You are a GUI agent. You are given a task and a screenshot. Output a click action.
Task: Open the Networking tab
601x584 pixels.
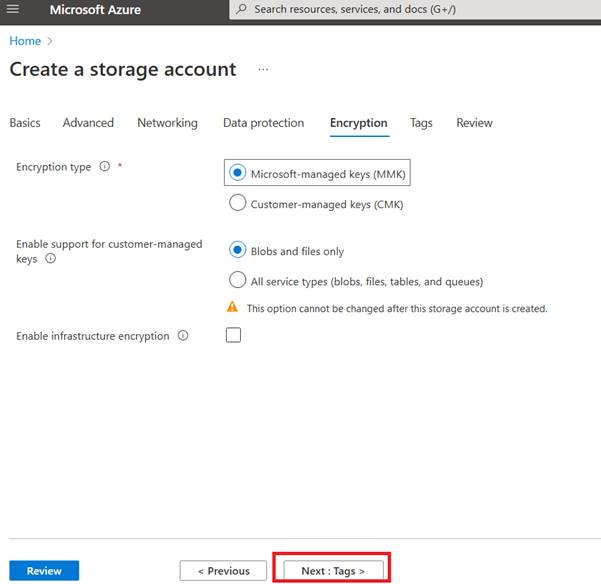point(167,123)
